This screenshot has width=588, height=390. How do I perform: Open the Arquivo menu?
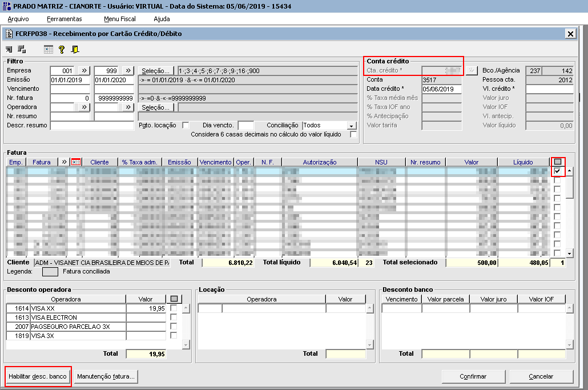tap(18, 19)
